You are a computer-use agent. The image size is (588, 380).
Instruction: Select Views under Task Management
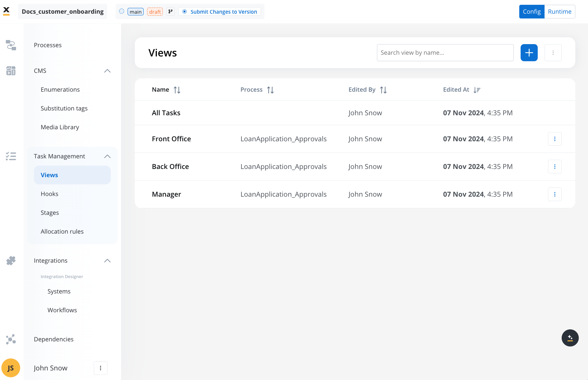coord(72,175)
